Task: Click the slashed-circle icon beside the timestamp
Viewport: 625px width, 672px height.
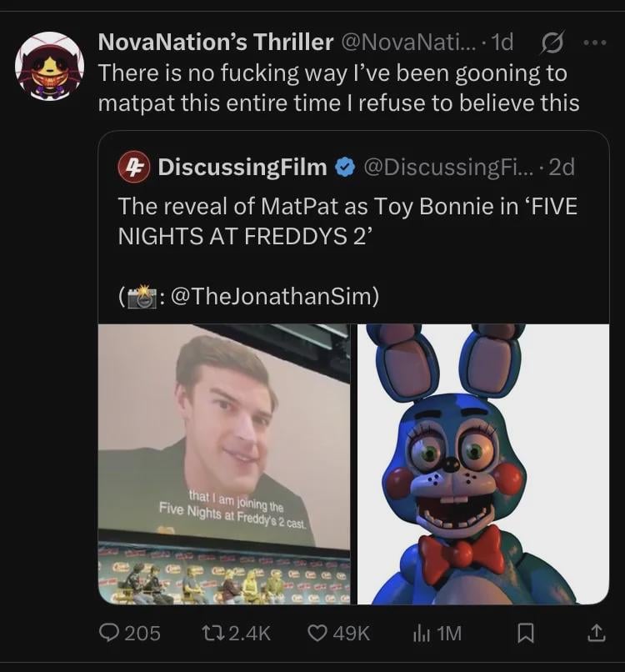Action: click(x=551, y=42)
